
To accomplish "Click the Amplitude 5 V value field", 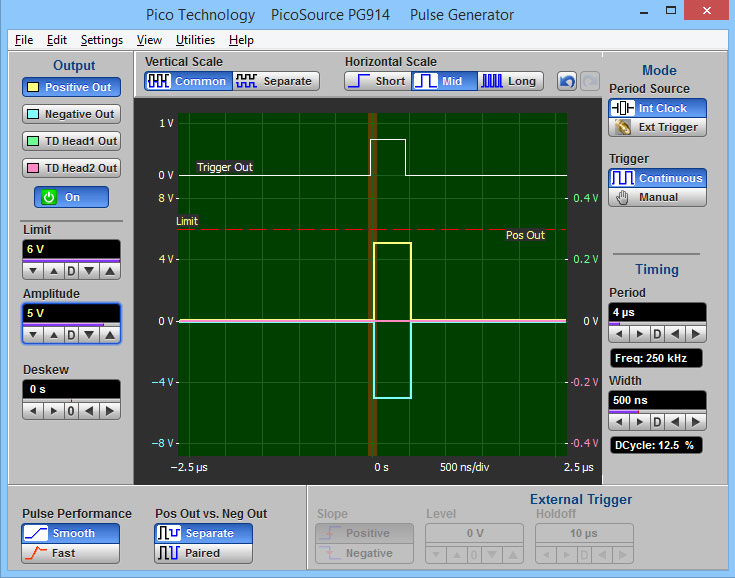I will (71, 313).
